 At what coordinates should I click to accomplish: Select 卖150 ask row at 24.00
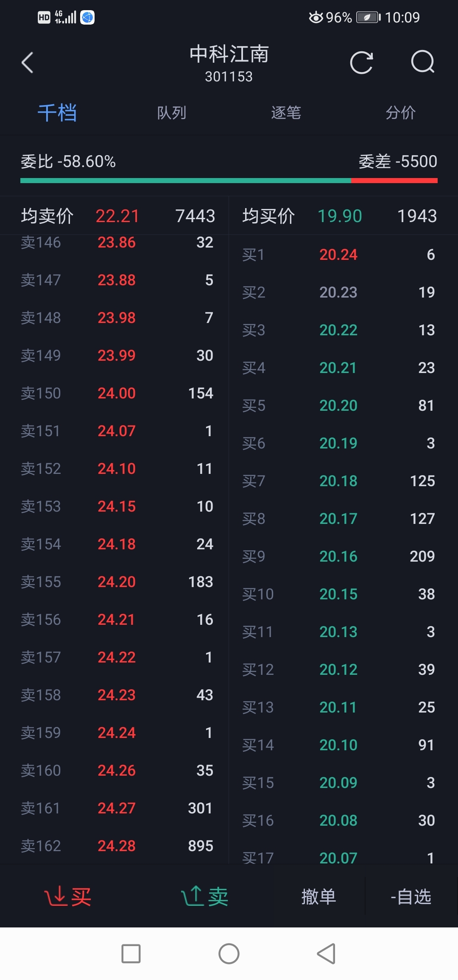117,393
